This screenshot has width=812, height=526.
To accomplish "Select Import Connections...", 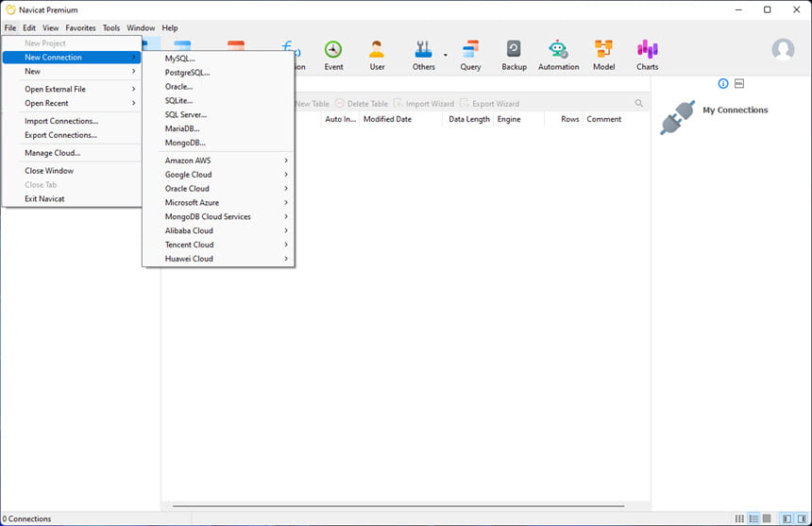I will click(72, 121).
